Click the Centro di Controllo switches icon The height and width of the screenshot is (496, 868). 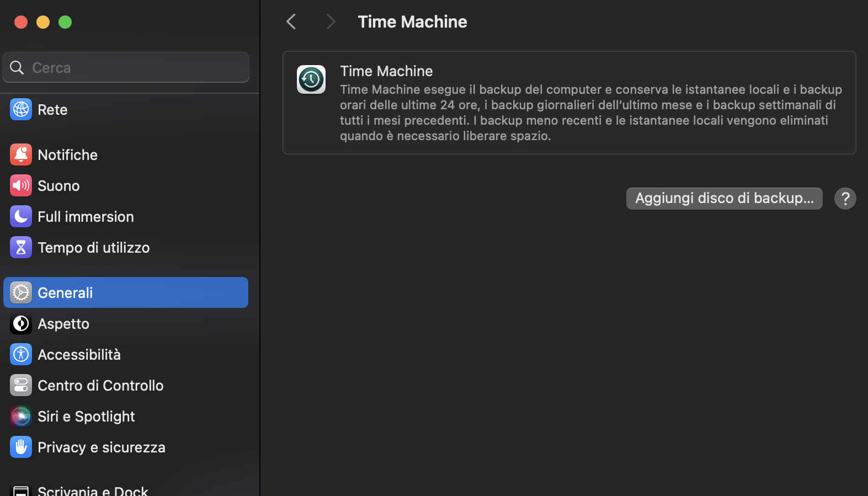pyautogui.click(x=21, y=385)
